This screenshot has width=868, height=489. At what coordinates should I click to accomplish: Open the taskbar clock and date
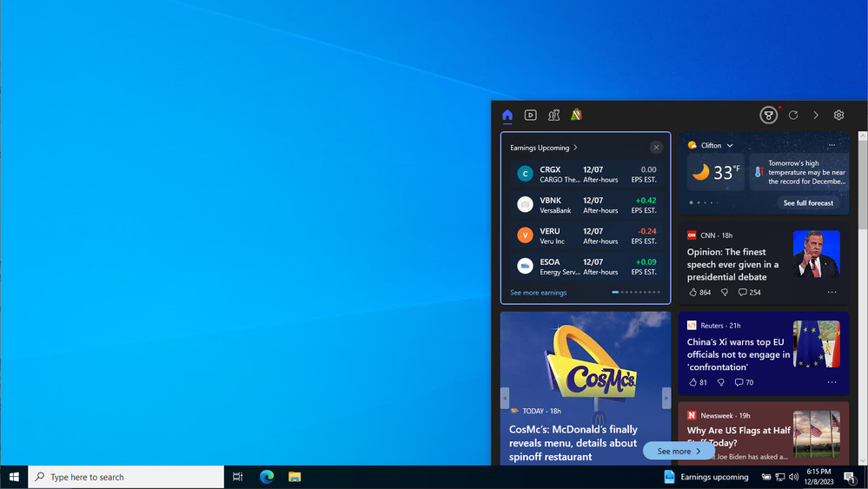818,477
